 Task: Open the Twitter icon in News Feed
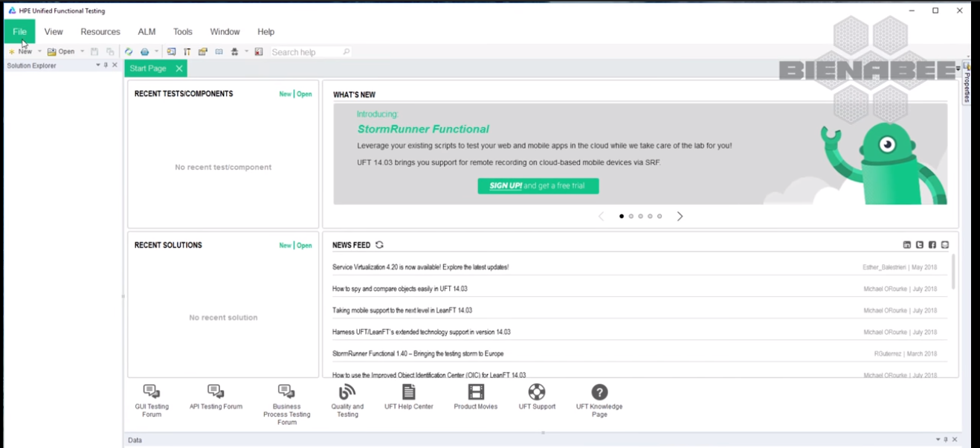(x=920, y=245)
